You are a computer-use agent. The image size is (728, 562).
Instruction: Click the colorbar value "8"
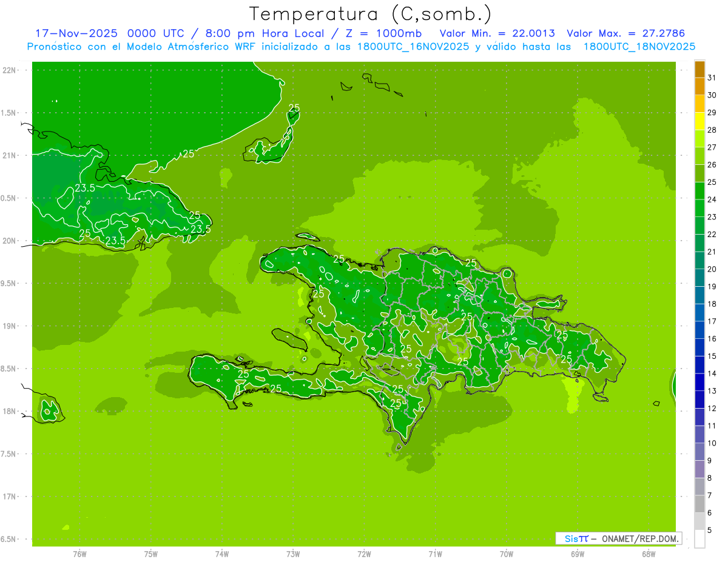coord(709,478)
